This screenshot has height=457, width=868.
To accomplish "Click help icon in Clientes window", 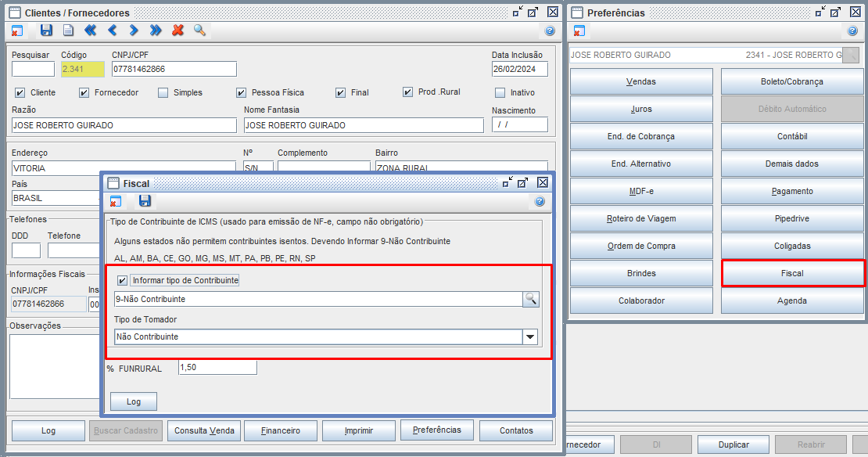I will tap(550, 31).
